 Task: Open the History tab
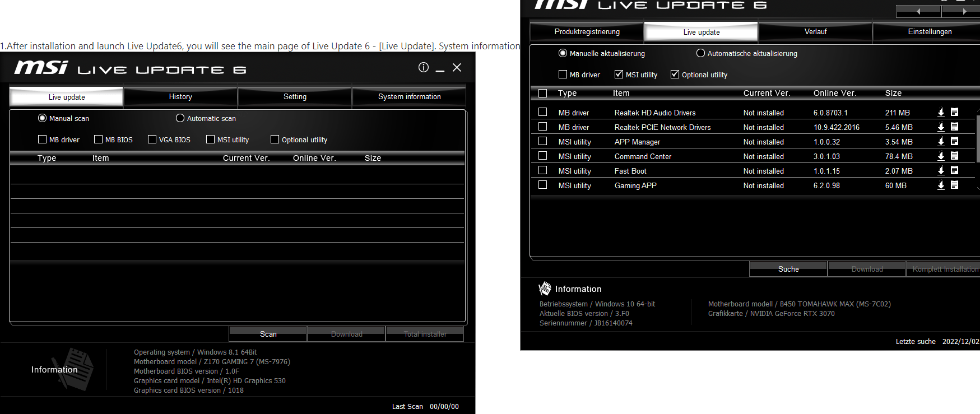(x=180, y=97)
